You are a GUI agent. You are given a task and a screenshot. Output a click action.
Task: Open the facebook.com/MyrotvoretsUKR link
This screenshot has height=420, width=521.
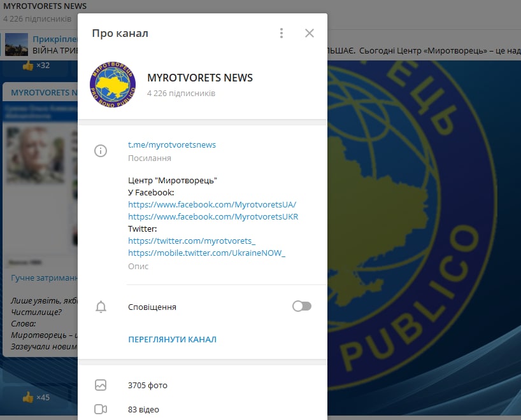click(x=213, y=216)
